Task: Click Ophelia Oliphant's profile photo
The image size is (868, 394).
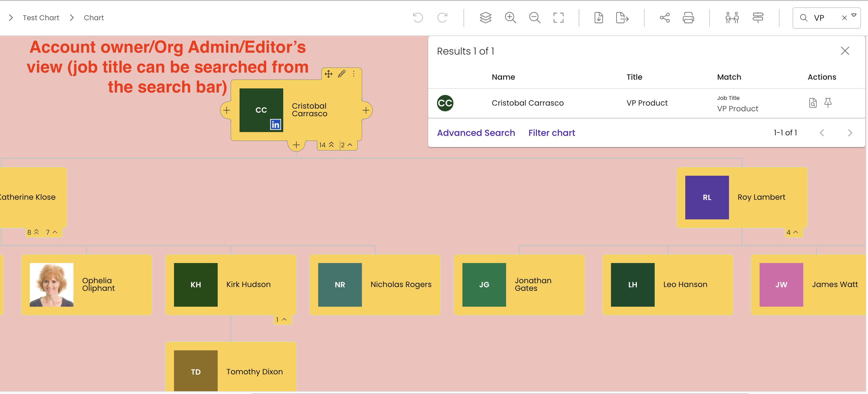Action: click(x=52, y=285)
